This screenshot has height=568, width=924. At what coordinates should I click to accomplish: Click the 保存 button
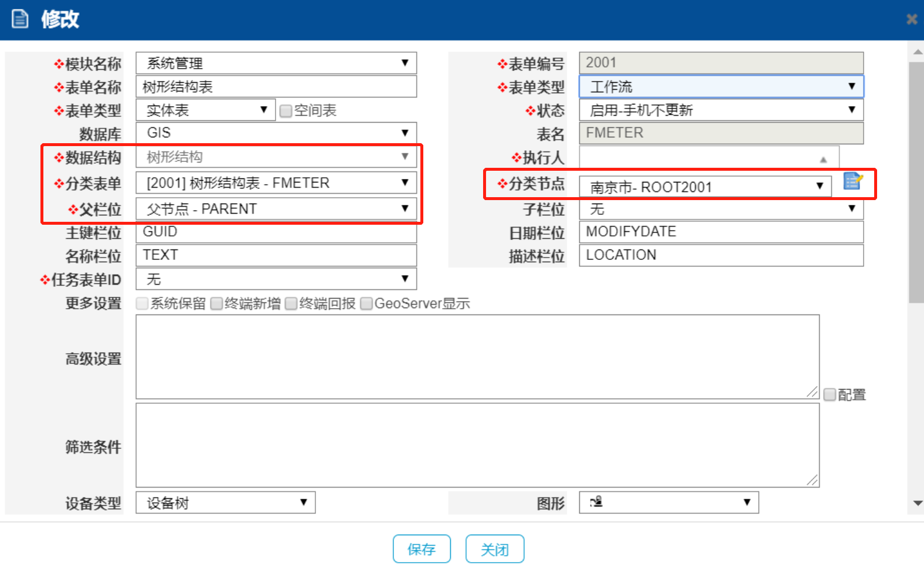(x=422, y=549)
